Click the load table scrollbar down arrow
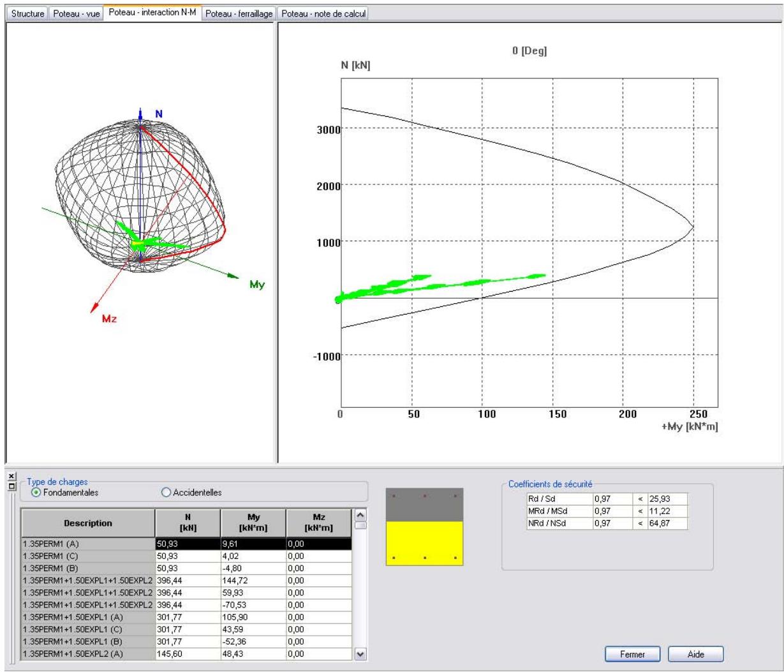The image size is (784, 672). point(360,653)
